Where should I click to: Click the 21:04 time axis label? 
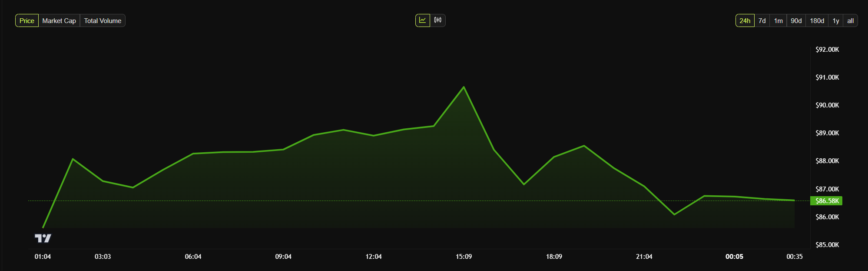[x=644, y=257]
